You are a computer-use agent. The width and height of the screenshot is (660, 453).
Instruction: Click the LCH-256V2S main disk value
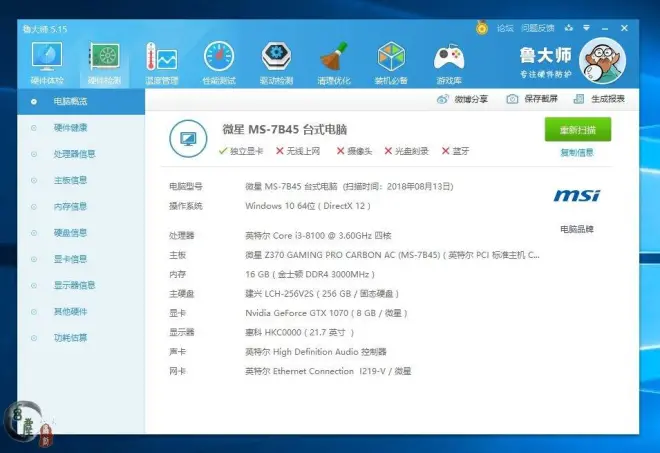[322, 294]
